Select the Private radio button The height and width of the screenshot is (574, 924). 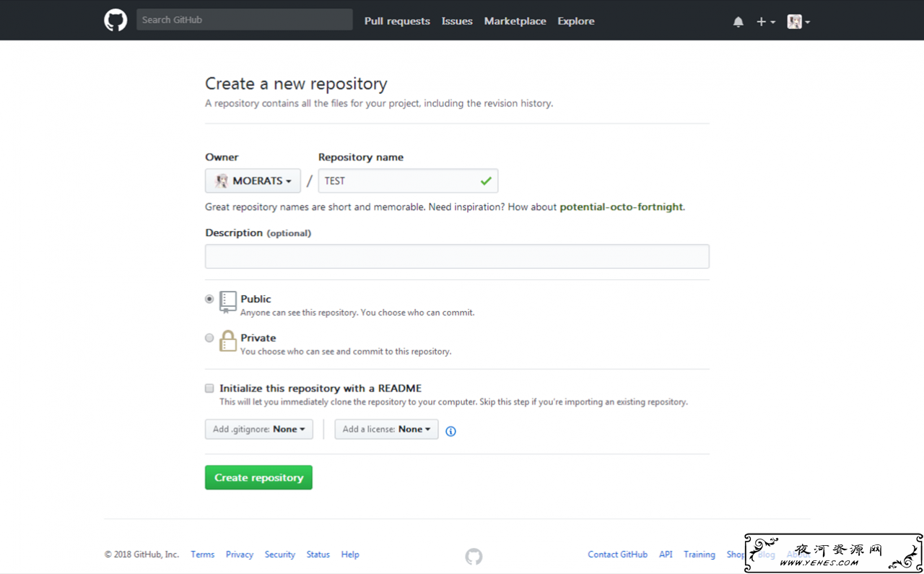209,338
